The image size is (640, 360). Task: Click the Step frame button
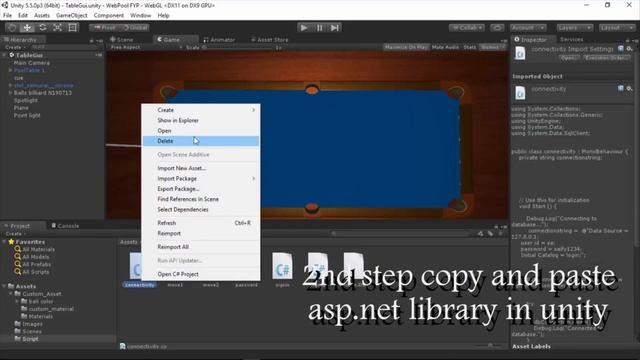335,27
